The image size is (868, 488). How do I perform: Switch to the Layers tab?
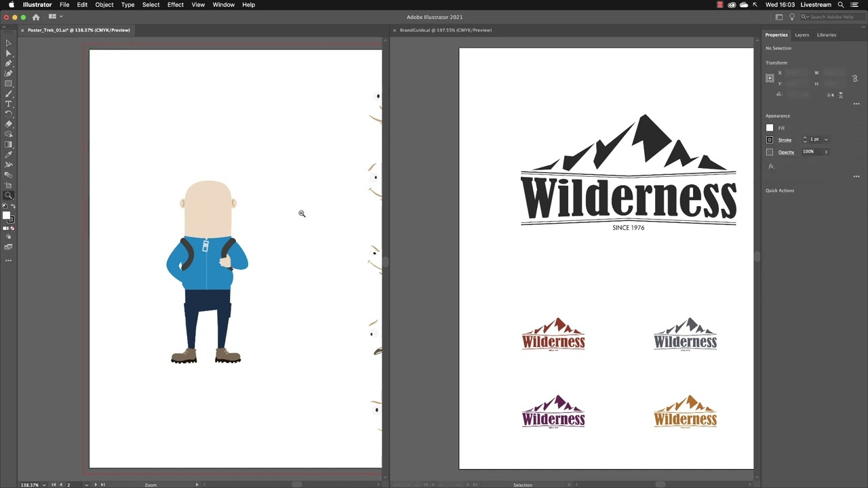[x=802, y=35]
